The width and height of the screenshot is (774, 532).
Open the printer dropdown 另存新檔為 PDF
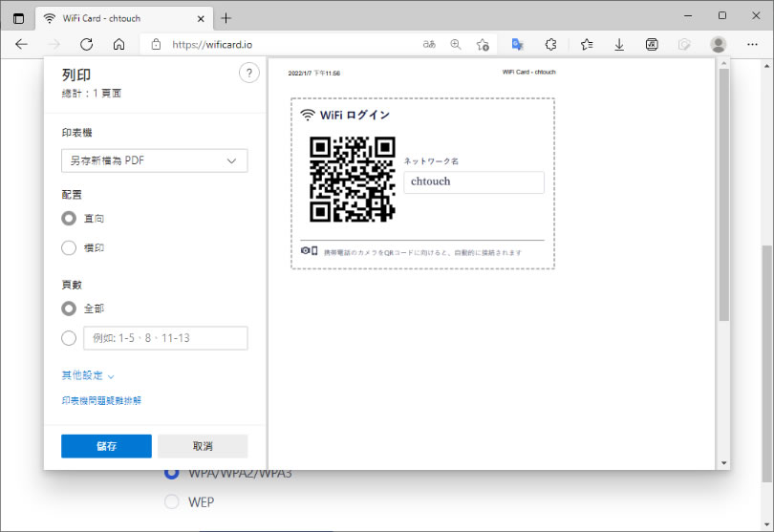pos(155,160)
